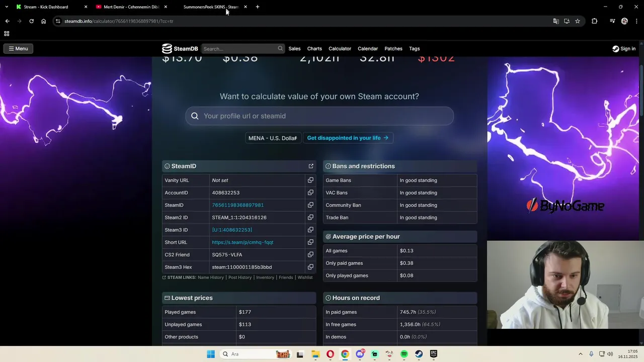
Task: Reload the page
Action: 31,21
